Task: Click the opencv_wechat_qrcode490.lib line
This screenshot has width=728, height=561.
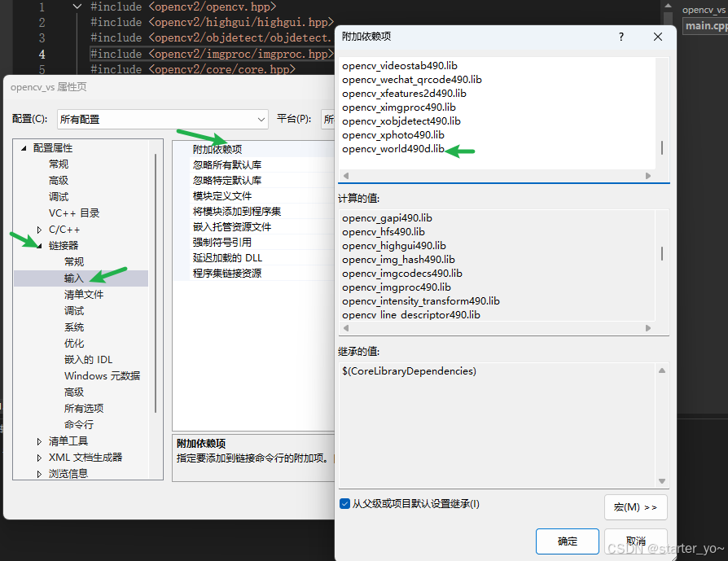Action: pyautogui.click(x=412, y=80)
